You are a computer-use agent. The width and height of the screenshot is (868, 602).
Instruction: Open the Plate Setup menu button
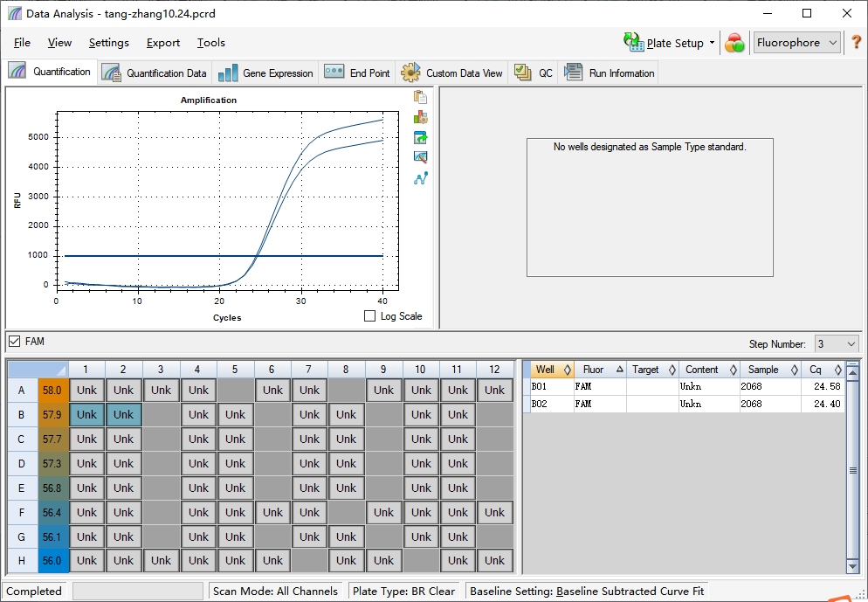point(669,43)
